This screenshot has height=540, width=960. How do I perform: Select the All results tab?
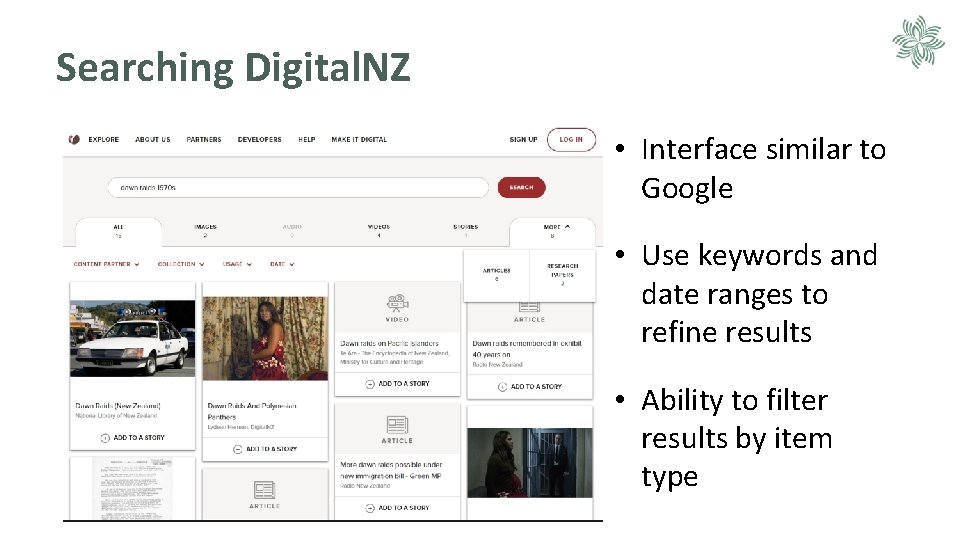click(x=118, y=231)
